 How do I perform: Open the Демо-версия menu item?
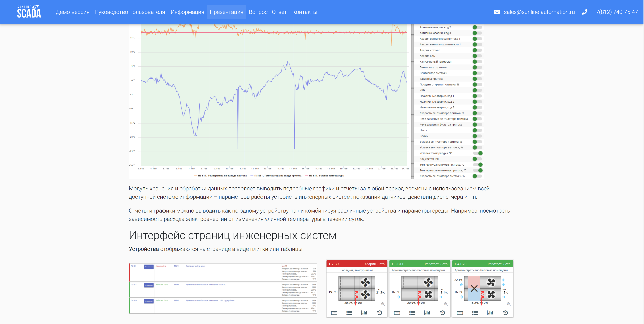click(73, 12)
